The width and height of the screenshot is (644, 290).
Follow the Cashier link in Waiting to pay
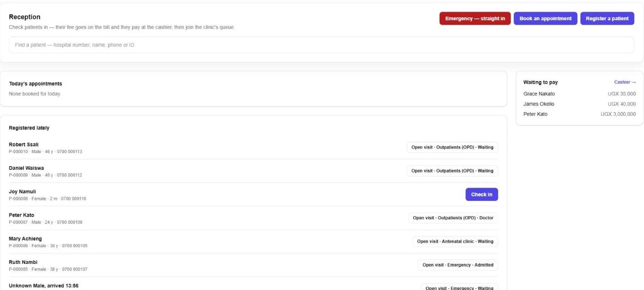pyautogui.click(x=625, y=82)
